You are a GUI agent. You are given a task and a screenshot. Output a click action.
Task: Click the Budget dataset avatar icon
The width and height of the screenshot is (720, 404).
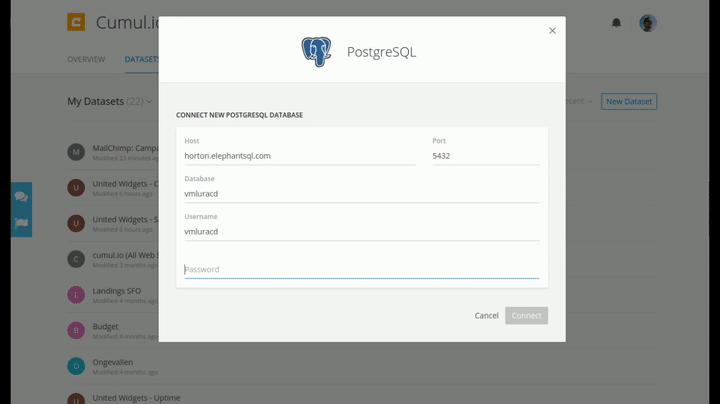[x=75, y=330]
